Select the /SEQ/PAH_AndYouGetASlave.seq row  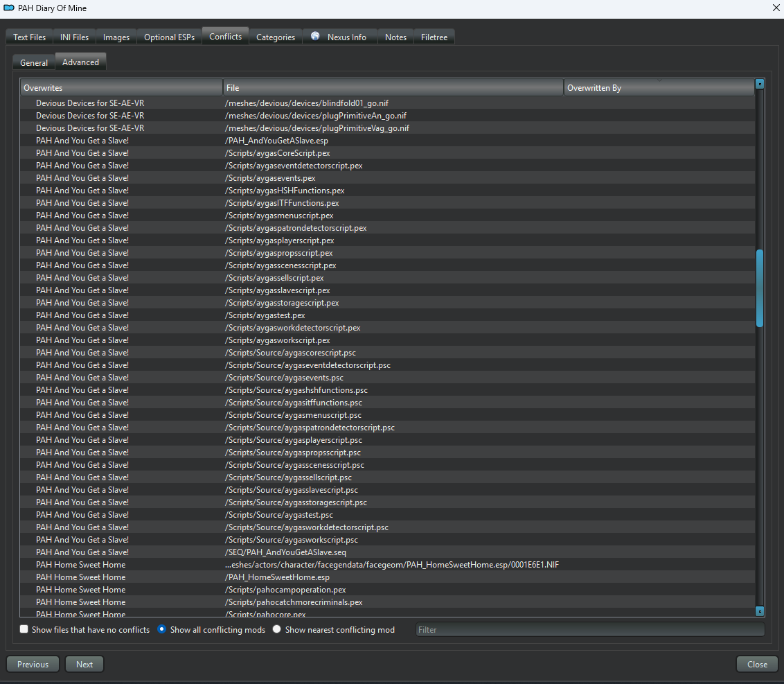pos(388,552)
